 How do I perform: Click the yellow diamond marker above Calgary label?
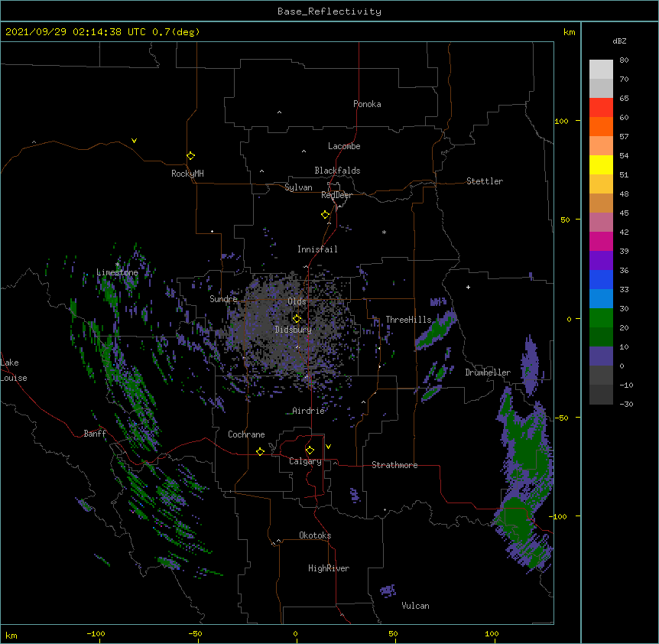click(310, 450)
